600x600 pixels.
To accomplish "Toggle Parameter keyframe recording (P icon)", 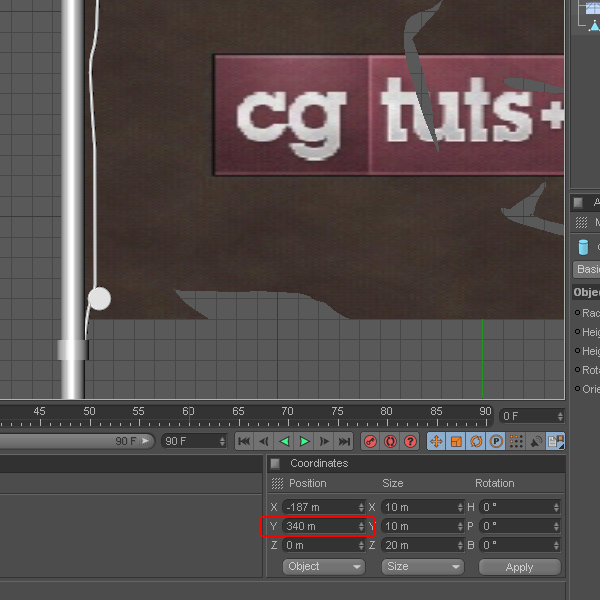I will 496,441.
